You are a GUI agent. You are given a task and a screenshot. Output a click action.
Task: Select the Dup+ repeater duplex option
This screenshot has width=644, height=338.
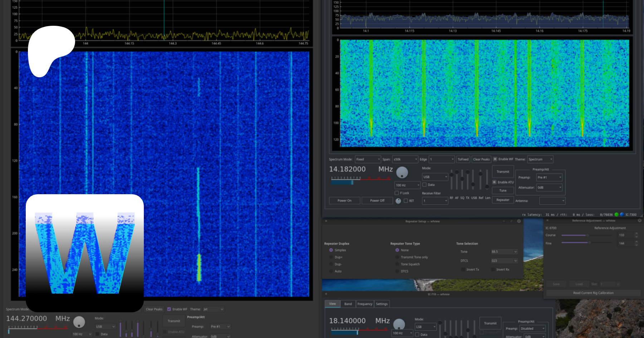(x=331, y=257)
